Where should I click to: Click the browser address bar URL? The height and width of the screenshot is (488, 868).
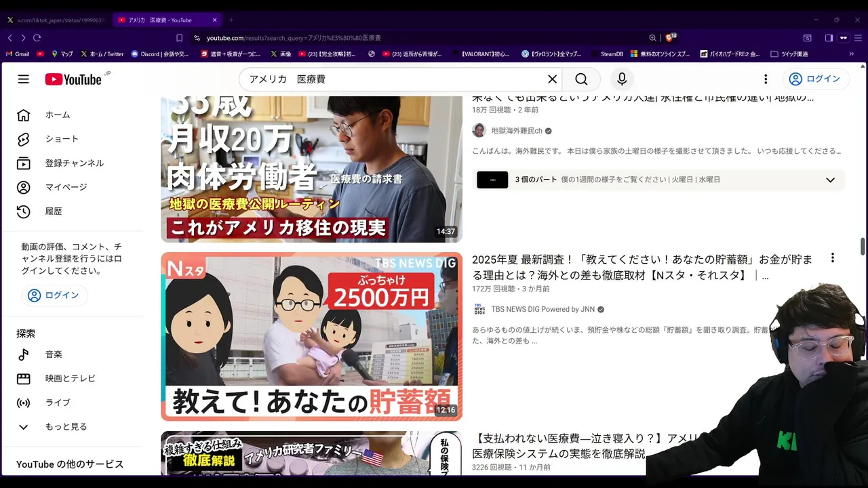coord(294,38)
